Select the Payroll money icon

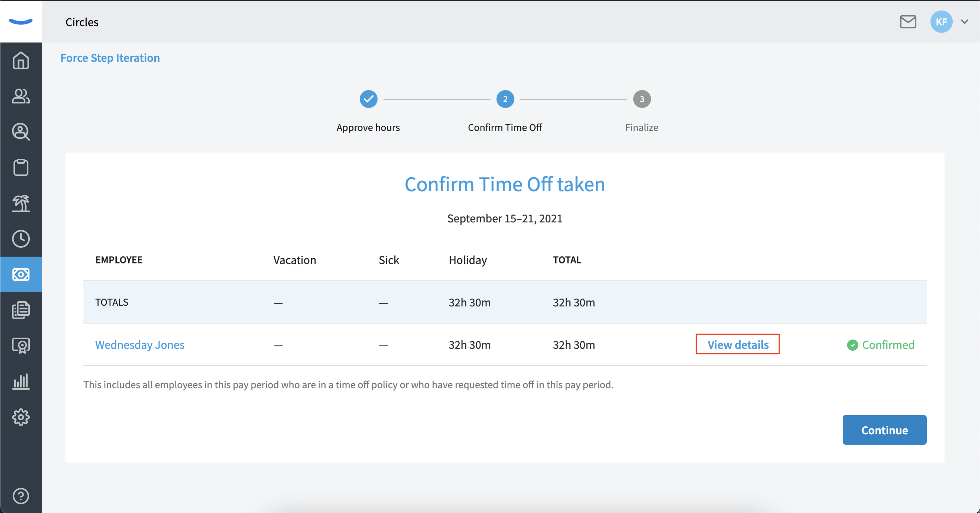tap(20, 275)
